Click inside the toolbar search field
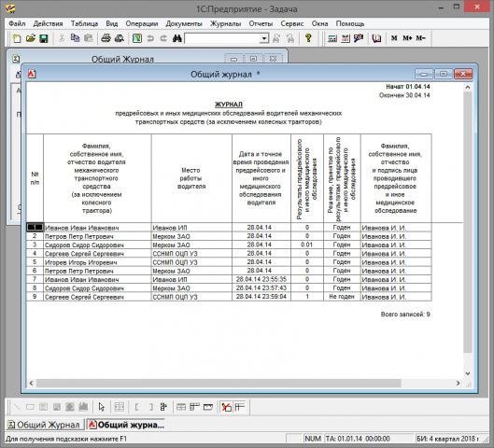Viewport: 494px width, 448px height. (x=222, y=38)
